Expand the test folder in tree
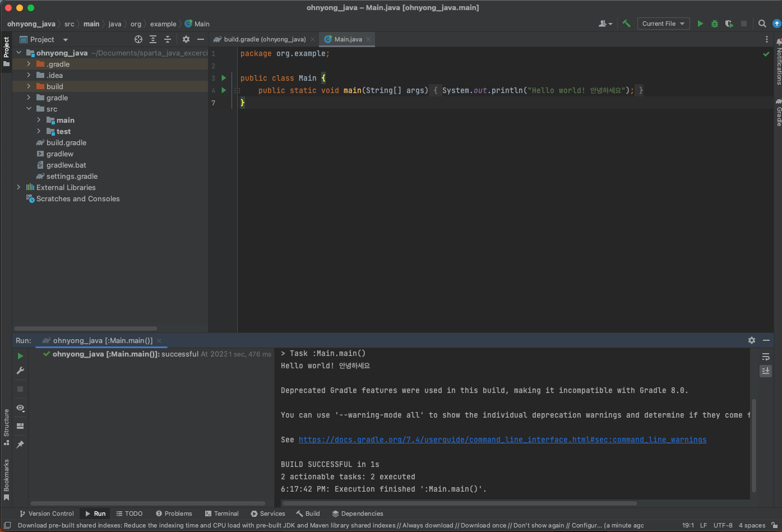Viewport: 782px width, 532px height. point(39,131)
